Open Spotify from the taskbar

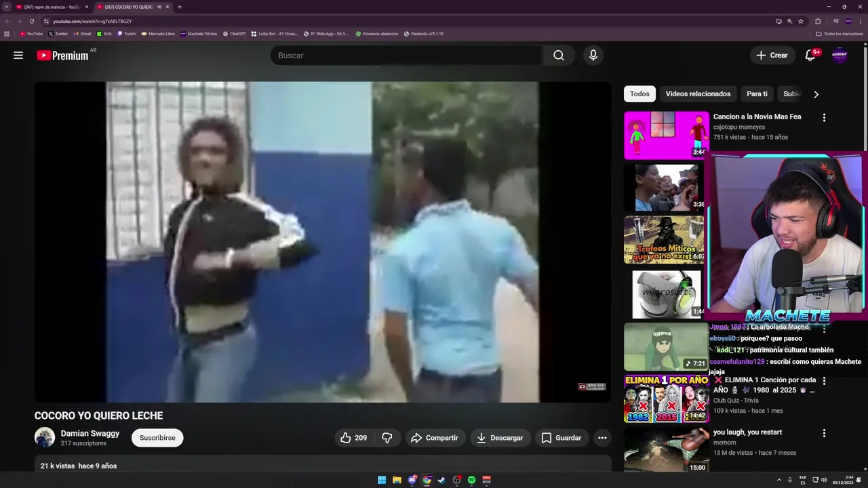(471, 480)
